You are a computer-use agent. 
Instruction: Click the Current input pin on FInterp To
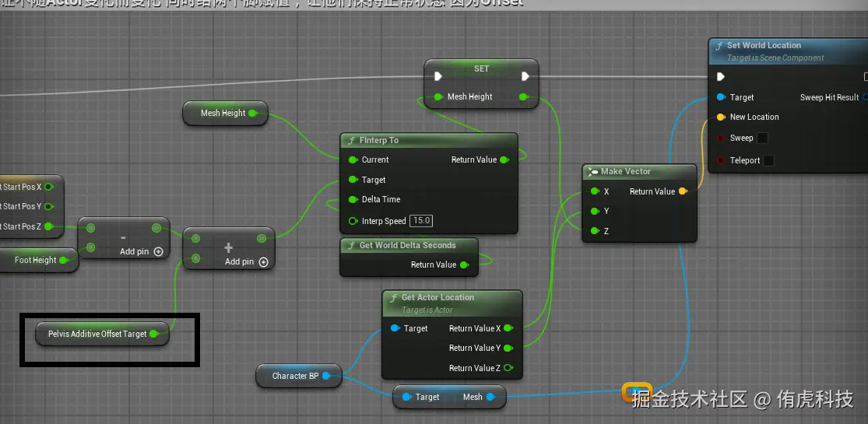[353, 160]
